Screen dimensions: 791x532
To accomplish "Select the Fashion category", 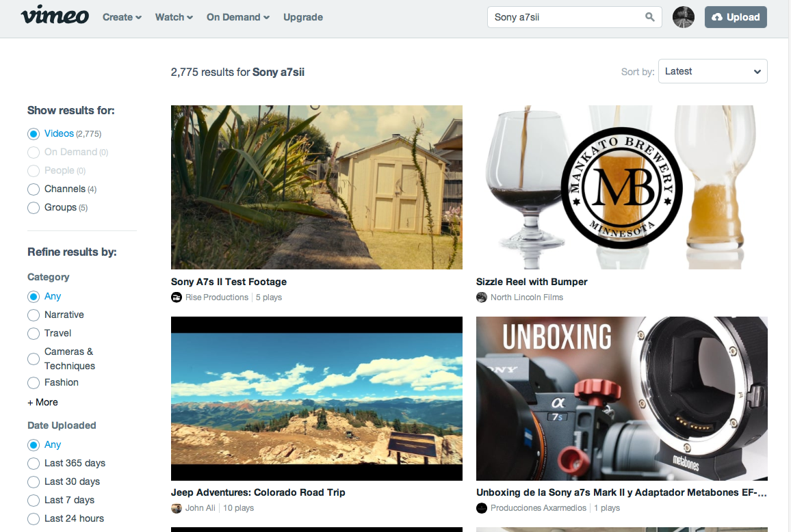I will [53, 383].
